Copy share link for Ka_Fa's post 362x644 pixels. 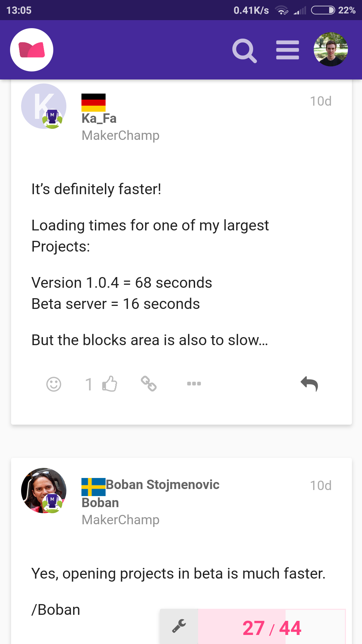pos(148,384)
